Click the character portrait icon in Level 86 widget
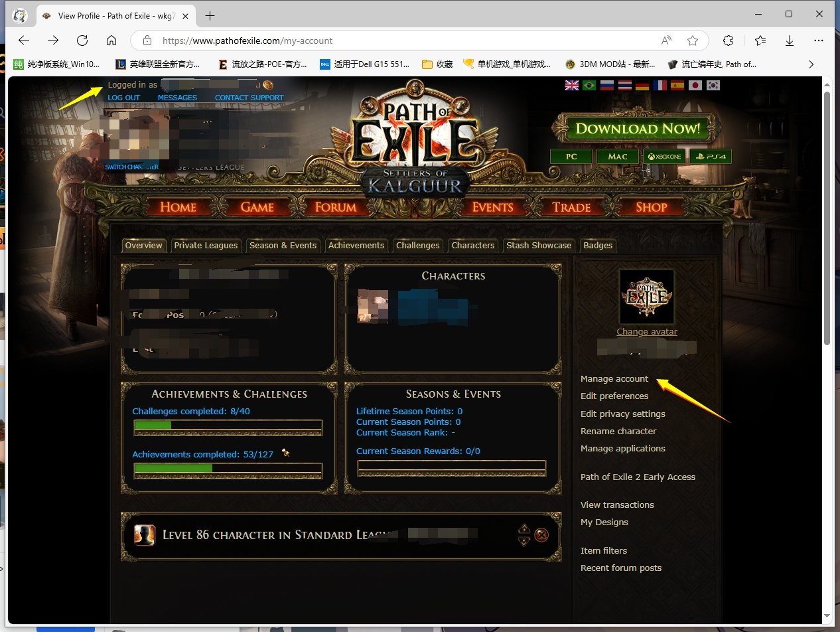Image resolution: width=840 pixels, height=632 pixels. tap(144, 534)
